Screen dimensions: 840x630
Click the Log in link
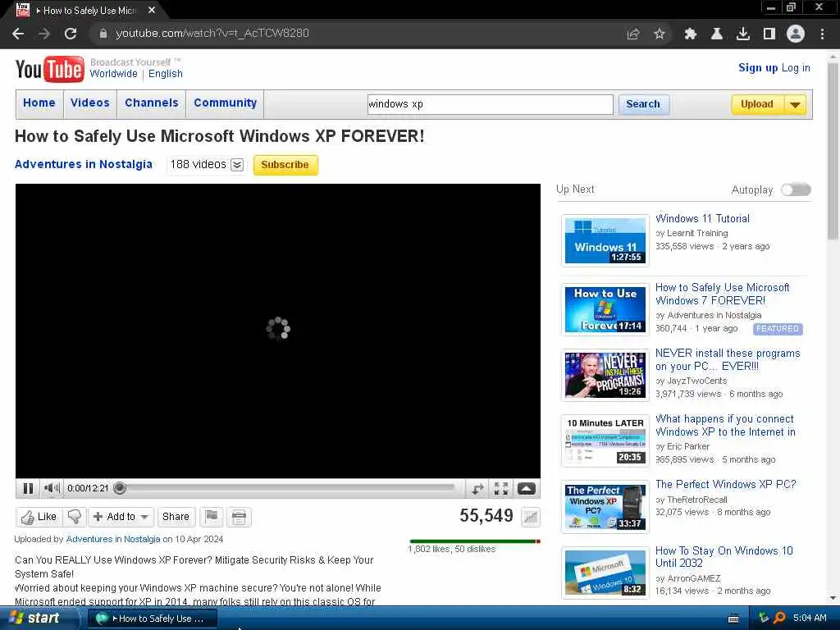(796, 68)
